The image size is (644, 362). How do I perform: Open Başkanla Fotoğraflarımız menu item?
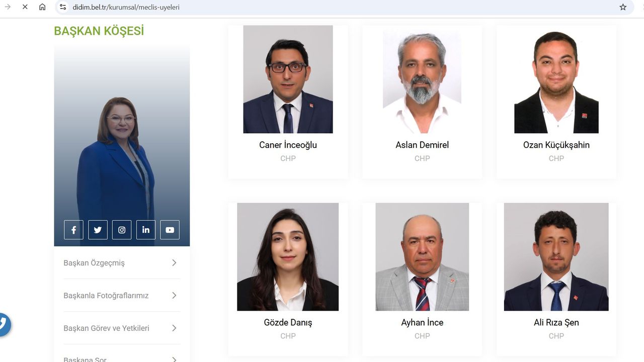pos(106,296)
